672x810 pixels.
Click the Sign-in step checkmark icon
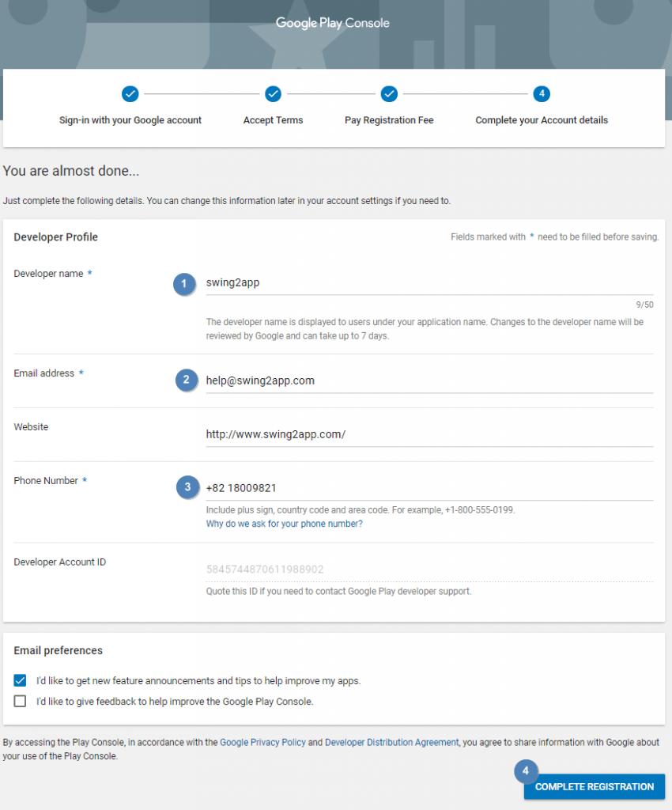pos(130,93)
